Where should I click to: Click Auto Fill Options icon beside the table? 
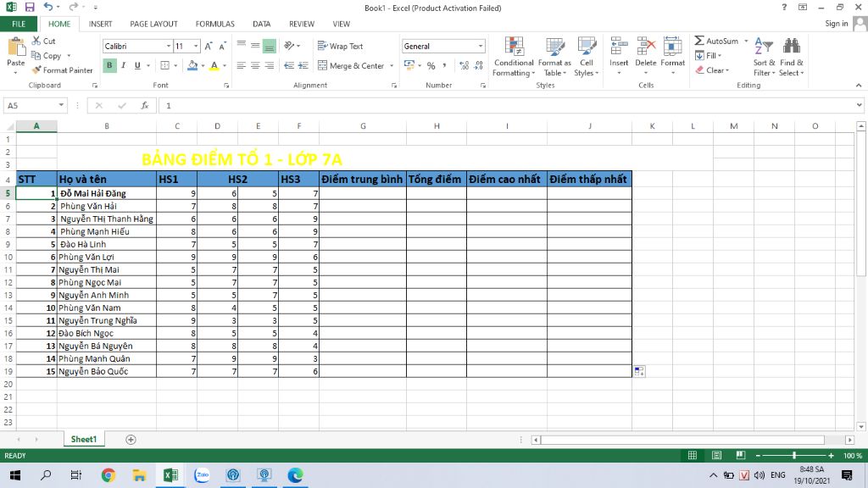[639, 371]
